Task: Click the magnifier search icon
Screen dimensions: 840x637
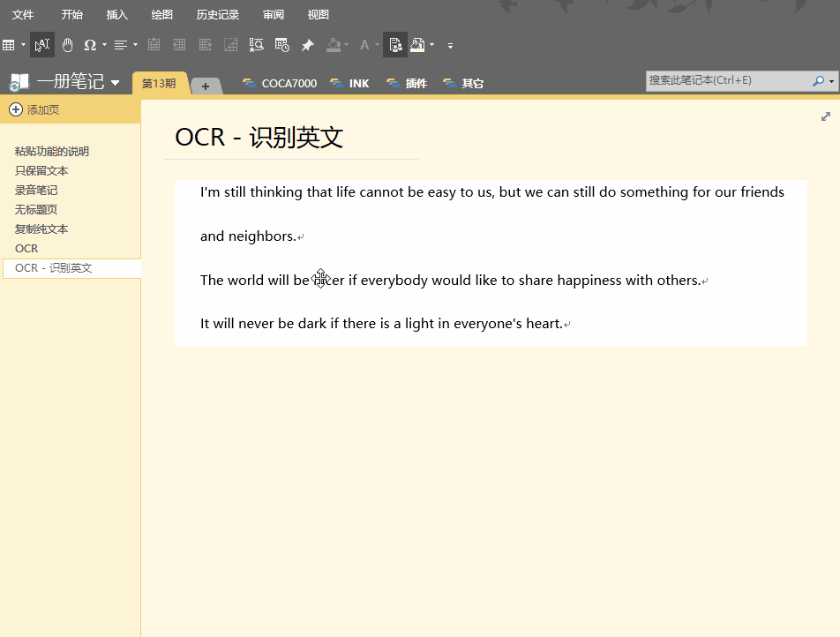Action: [x=818, y=81]
